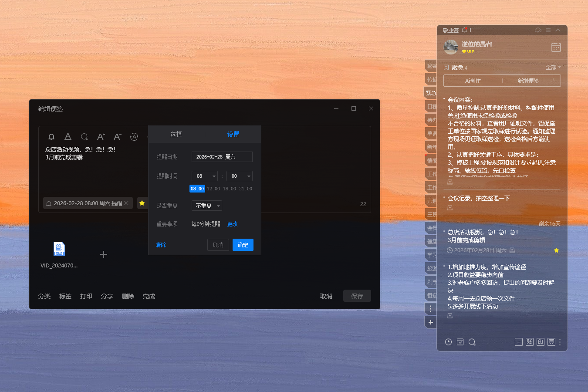The image size is (588, 392).
Task: Click the 确定 button to confirm reminder
Action: click(x=243, y=244)
